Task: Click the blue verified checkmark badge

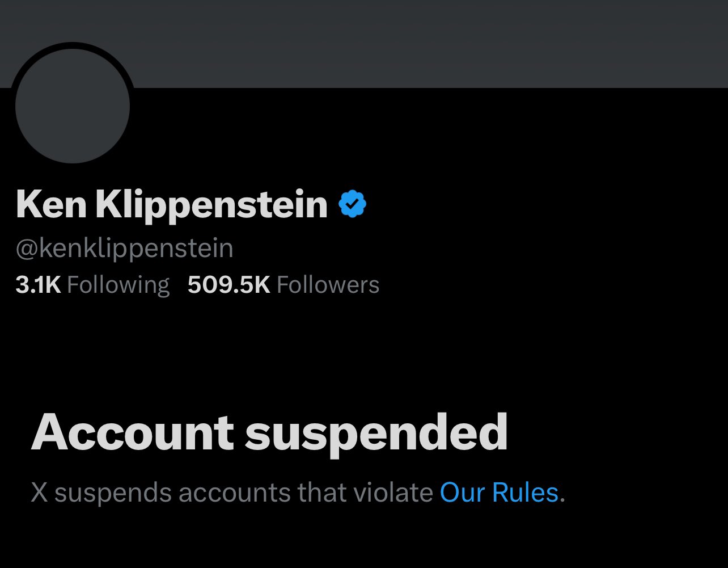Action: pos(352,204)
